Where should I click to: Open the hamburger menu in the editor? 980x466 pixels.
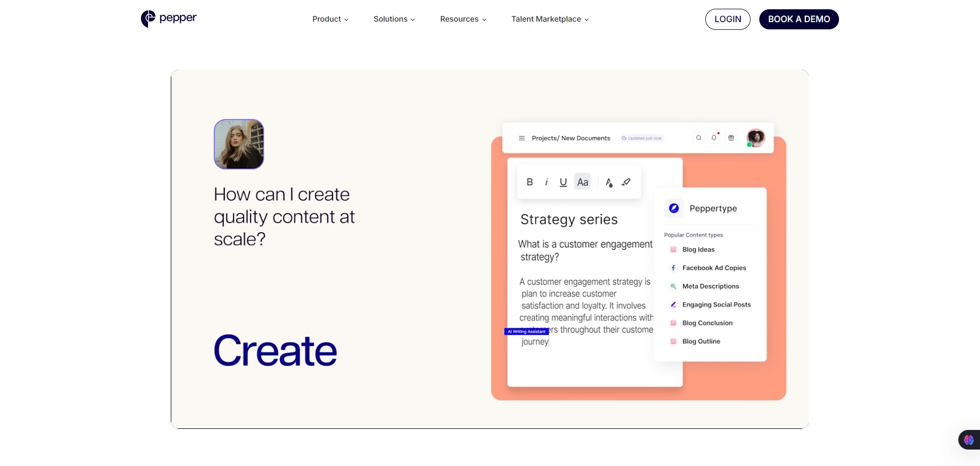[521, 138]
